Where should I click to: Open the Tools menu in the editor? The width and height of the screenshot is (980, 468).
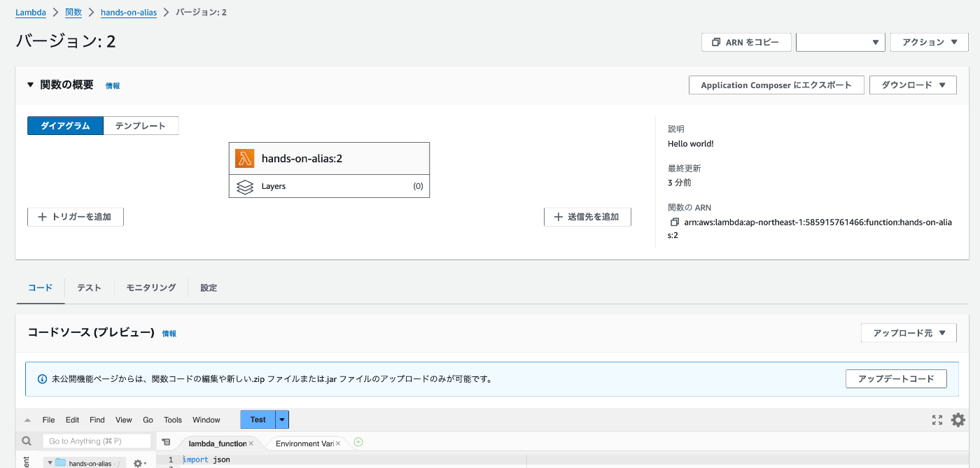(173, 420)
